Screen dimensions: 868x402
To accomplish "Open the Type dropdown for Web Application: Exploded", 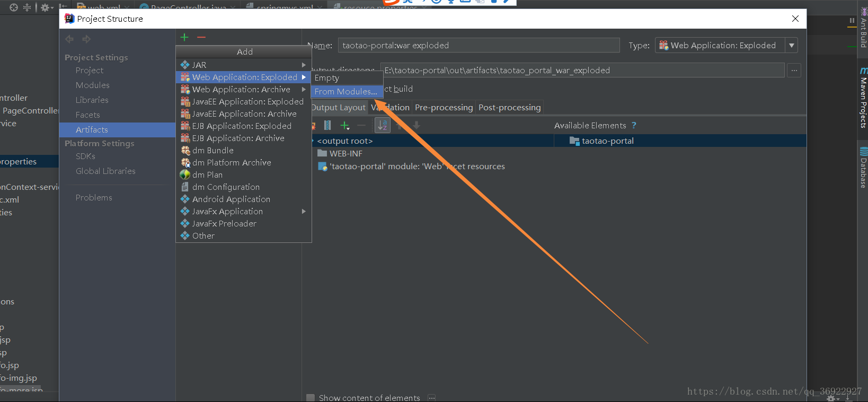I will tap(792, 45).
